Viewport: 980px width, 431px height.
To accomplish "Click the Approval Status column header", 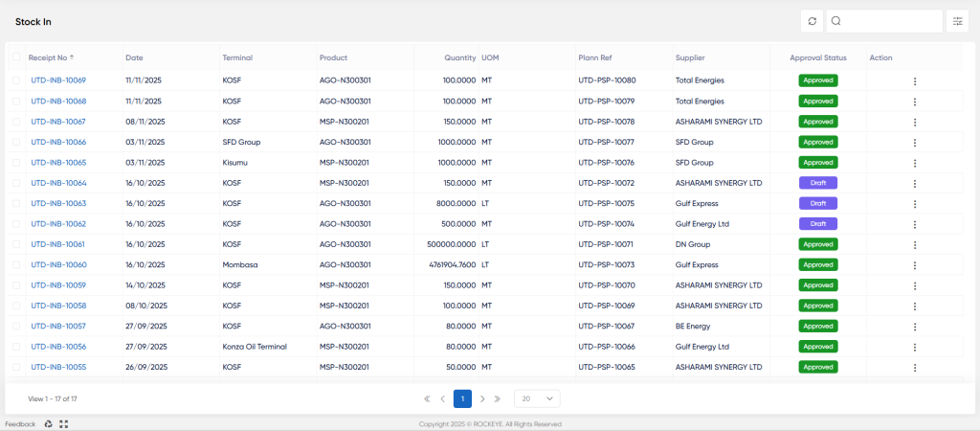I will 818,57.
